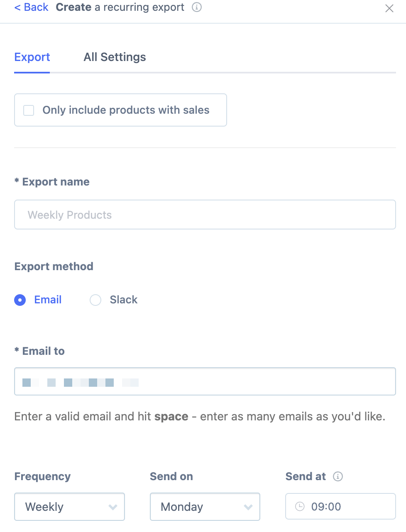
Task: Click the chevron on the Frequency selector
Action: [x=113, y=507]
